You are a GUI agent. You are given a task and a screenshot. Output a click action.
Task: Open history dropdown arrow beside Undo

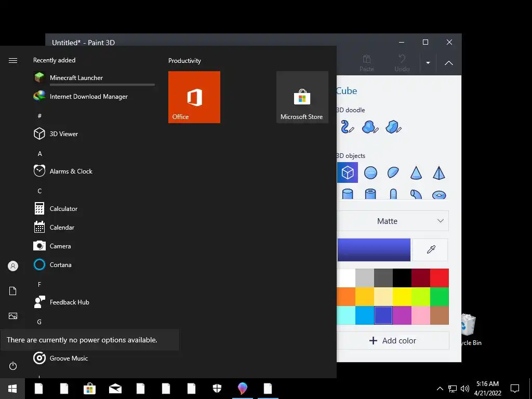pos(428,63)
